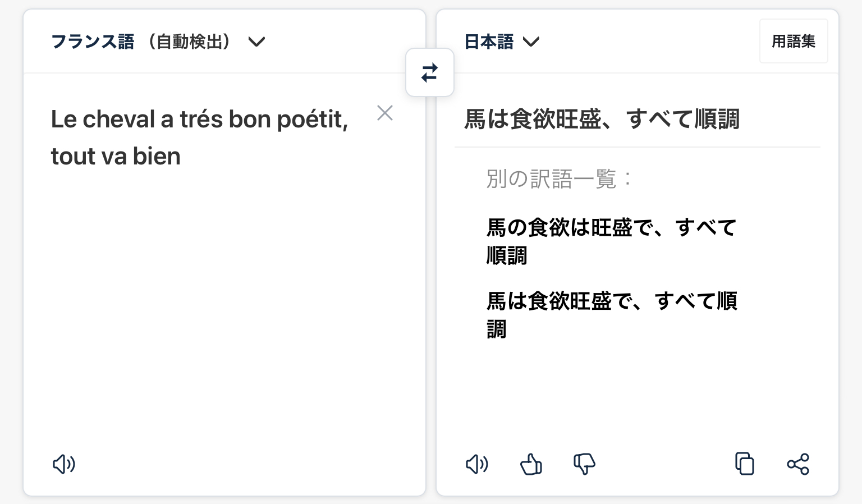Open the 用語集 glossary
Viewport: 862px width, 504px height.
point(793,41)
